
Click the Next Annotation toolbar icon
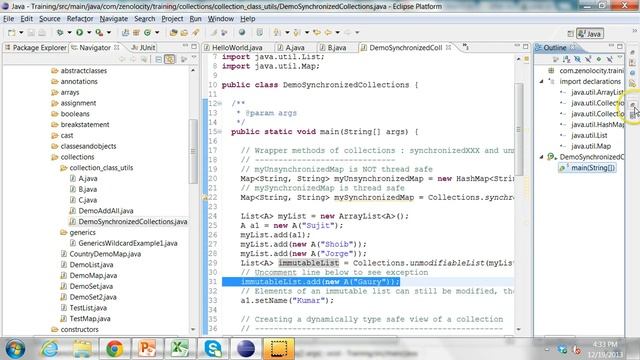click(x=277, y=33)
